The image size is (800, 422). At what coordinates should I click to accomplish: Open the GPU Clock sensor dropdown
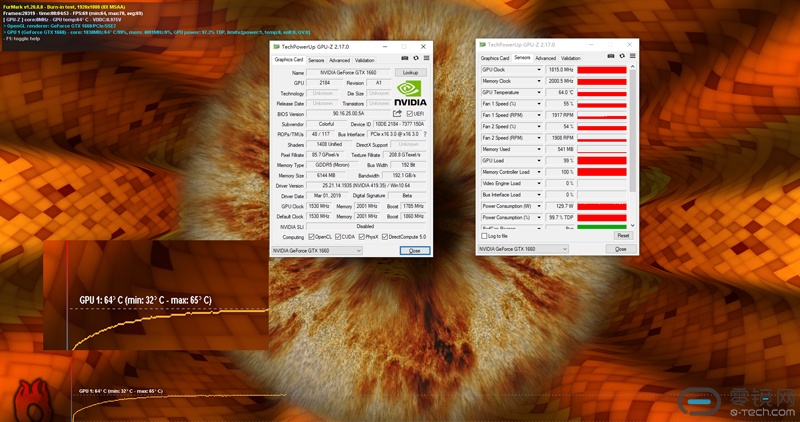[x=538, y=70]
